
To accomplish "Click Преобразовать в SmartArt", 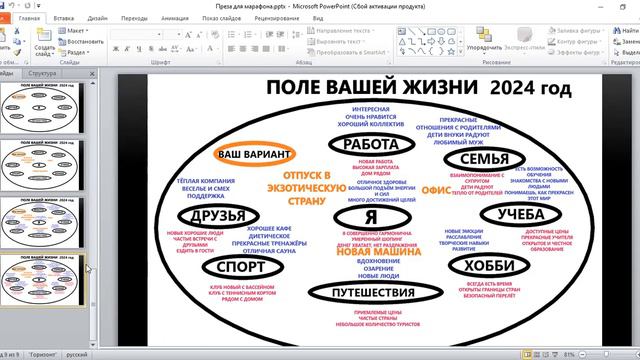I will [348, 52].
